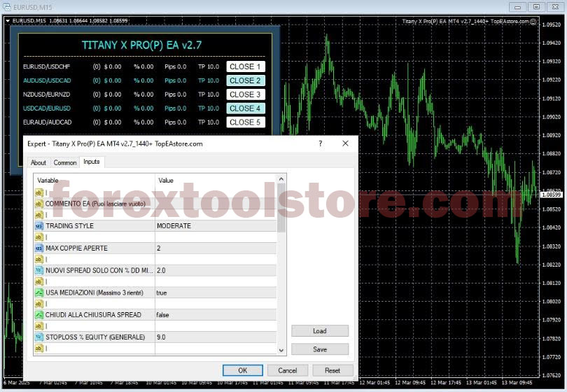This screenshot has width=567, height=392.
Task: Click the CLOSE 3 button for NZDUSD/EURNZD
Action: [x=246, y=94]
